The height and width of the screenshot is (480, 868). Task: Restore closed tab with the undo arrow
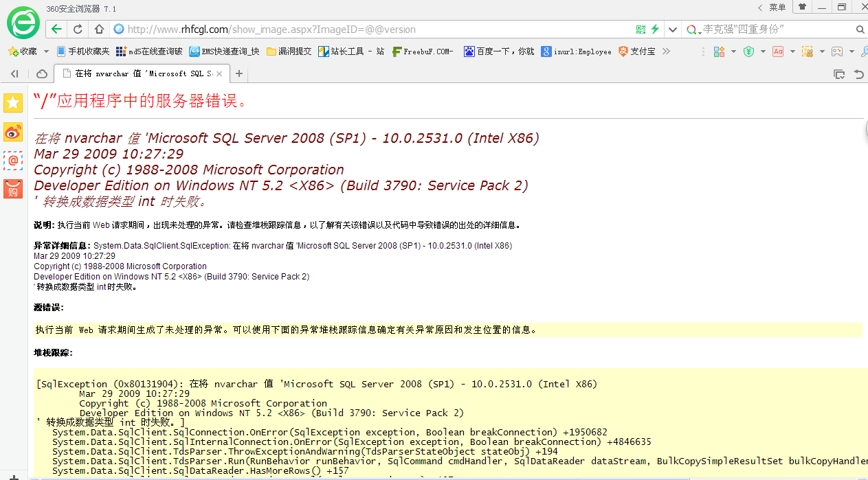858,73
